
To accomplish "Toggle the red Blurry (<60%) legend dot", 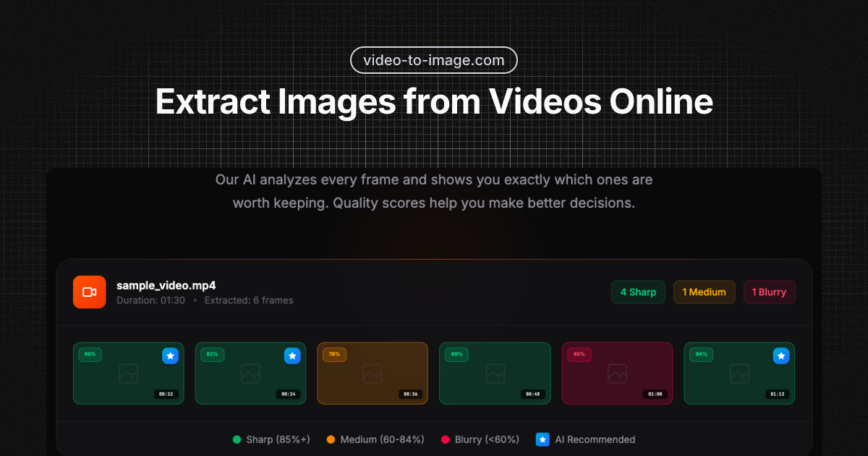I will click(446, 439).
